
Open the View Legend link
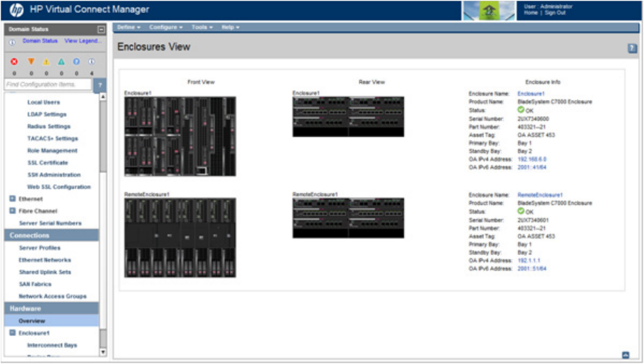pos(82,40)
